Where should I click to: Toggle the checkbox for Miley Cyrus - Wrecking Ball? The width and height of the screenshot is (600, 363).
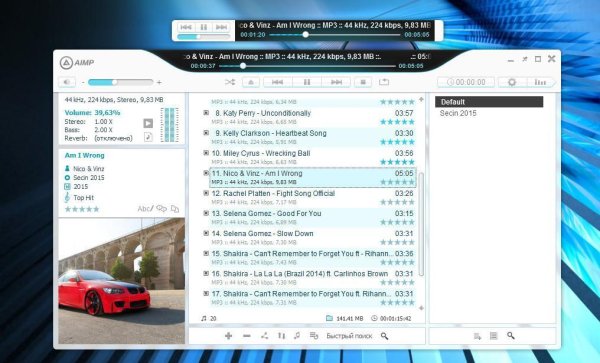point(206,153)
